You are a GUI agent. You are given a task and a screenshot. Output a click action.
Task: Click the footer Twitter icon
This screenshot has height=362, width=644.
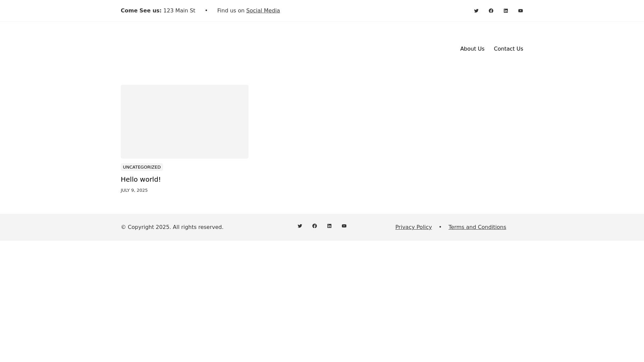[300, 226]
